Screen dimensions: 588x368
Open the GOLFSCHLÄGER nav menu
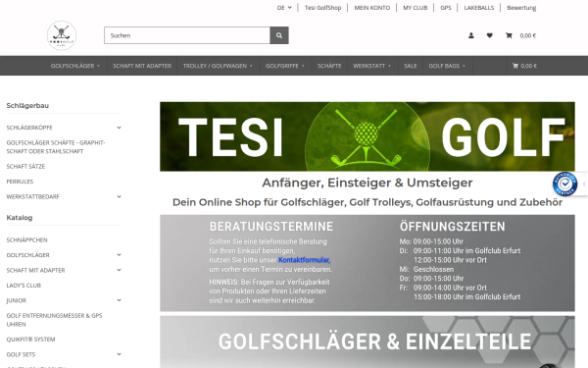tap(75, 66)
